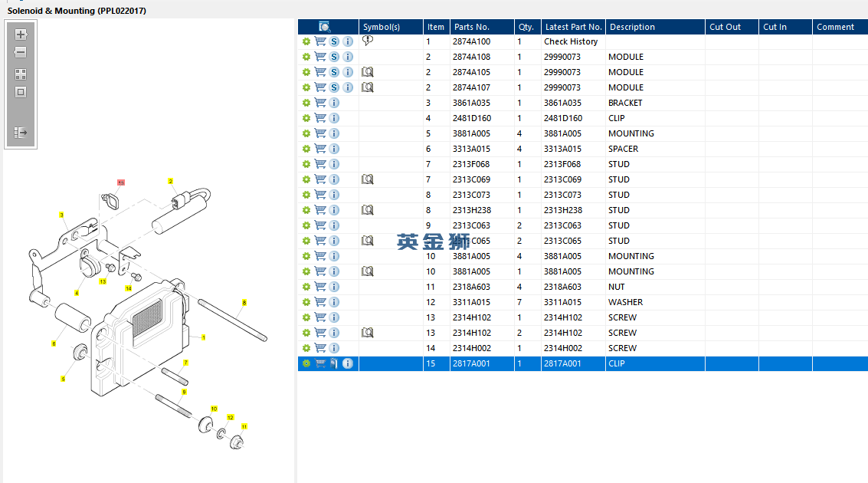Open the note symbol for 2313C069

[368, 179]
